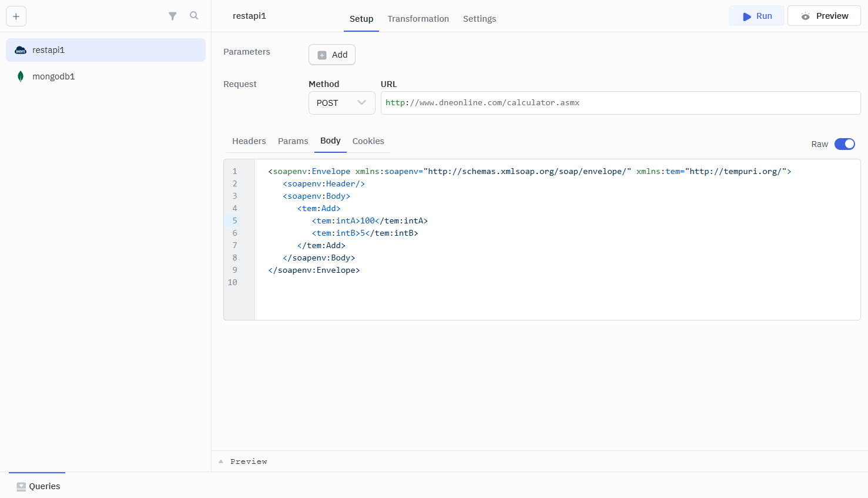Click the restapi1 cloud icon
Viewport: 868px width, 498px height.
click(21, 51)
